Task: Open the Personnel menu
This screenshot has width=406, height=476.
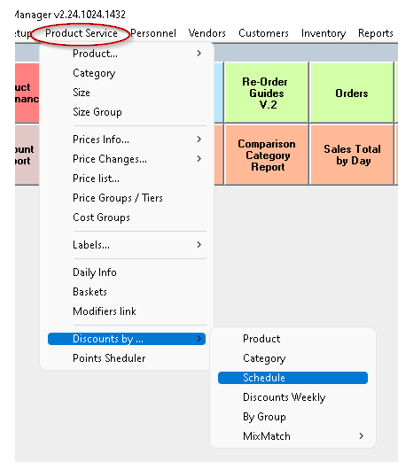Action: pos(153,33)
